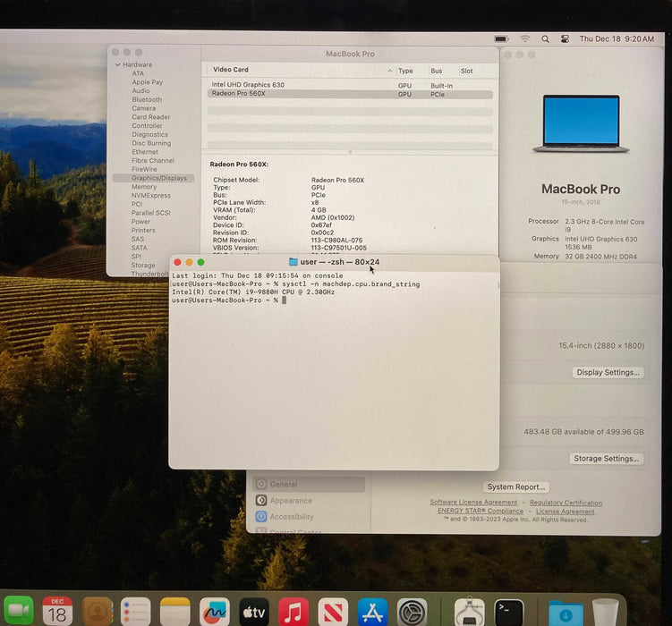Select NVMExpress in hardware sidebar

click(151, 195)
